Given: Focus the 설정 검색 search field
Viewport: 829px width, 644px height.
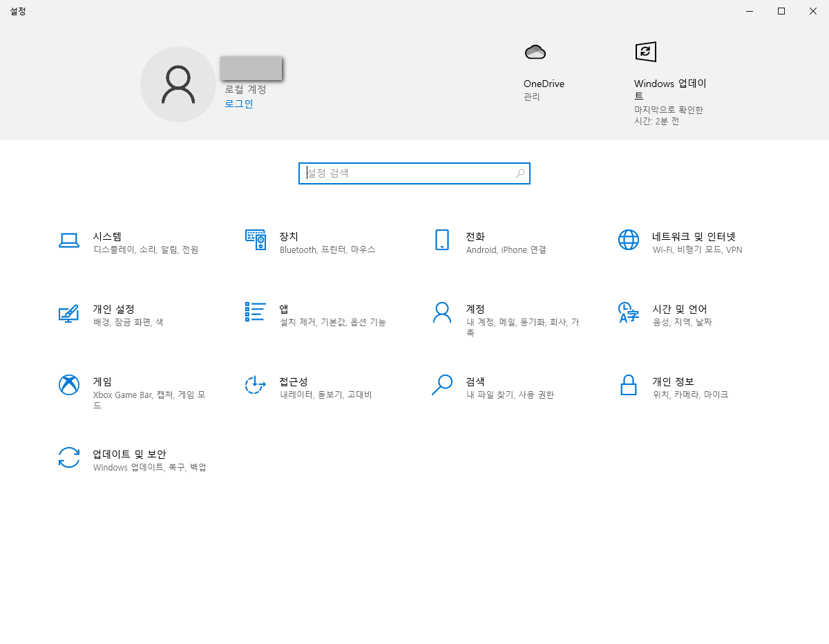Looking at the screenshot, I should [414, 173].
